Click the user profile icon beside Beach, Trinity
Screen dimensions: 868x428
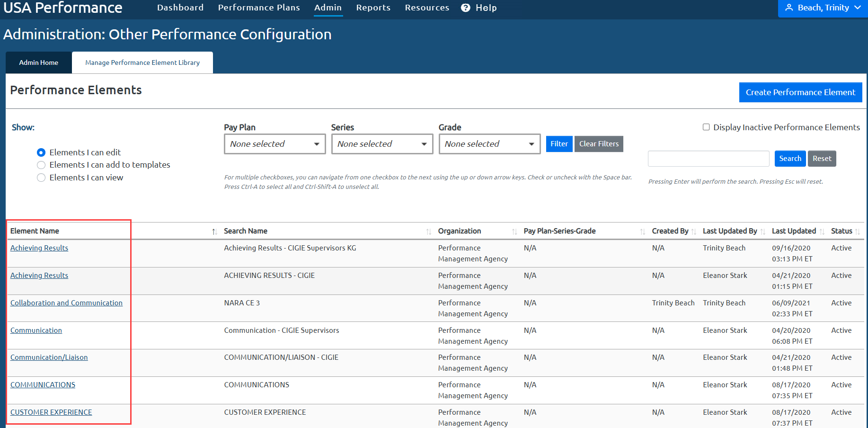click(x=789, y=8)
